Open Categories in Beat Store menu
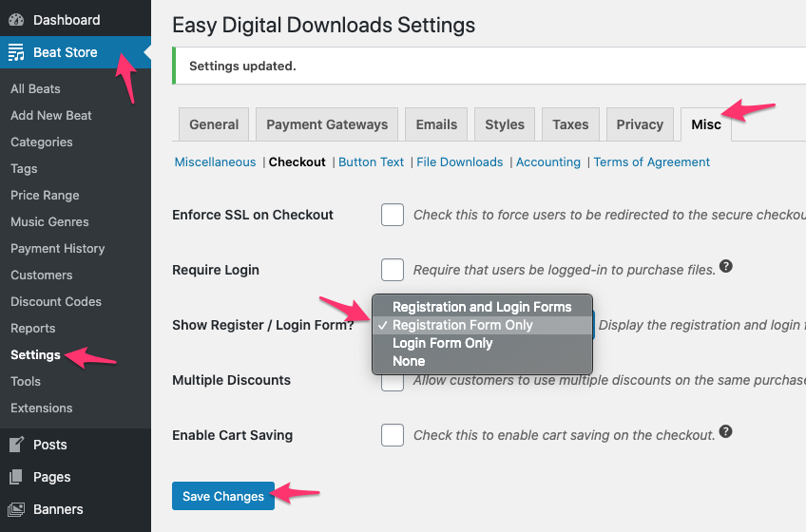 click(x=42, y=142)
